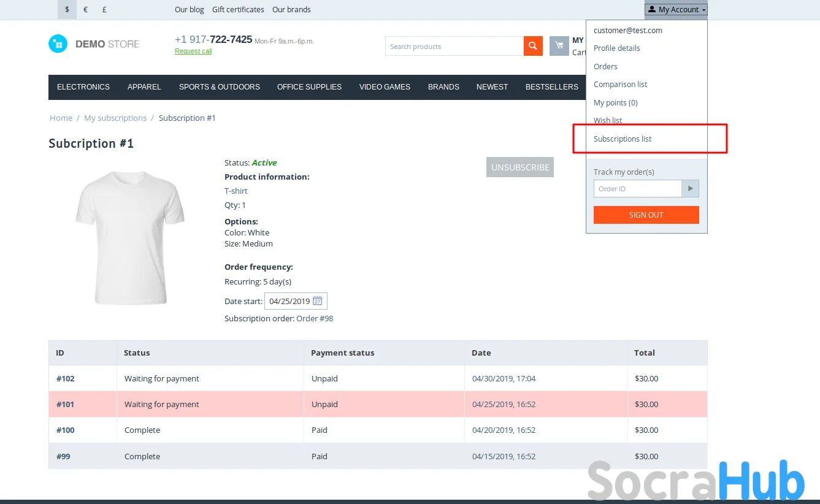The width and height of the screenshot is (820, 504).
Task: Open Subscriptions list in account menu
Action: [x=623, y=139]
